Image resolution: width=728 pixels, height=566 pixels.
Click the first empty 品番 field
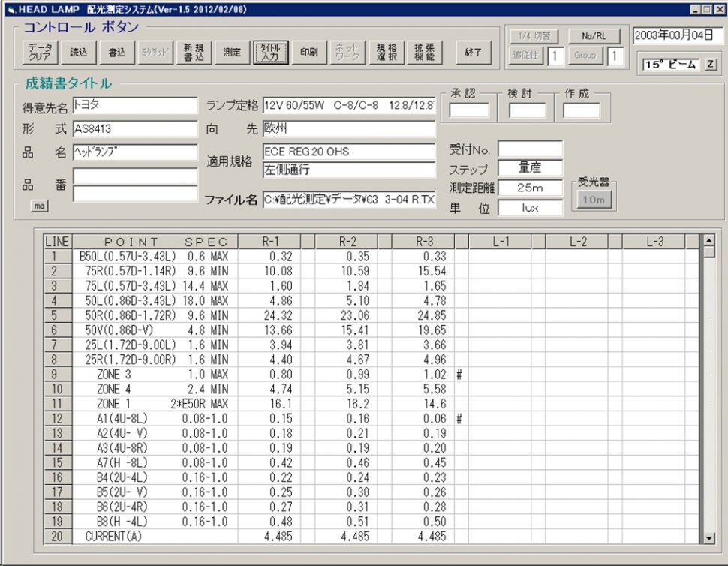(x=135, y=176)
